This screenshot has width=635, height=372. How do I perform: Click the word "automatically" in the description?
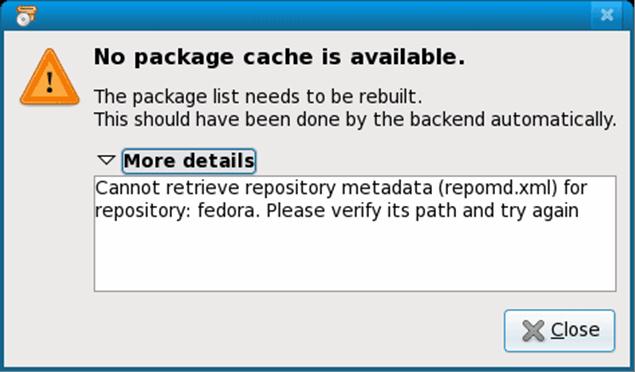click(554, 120)
